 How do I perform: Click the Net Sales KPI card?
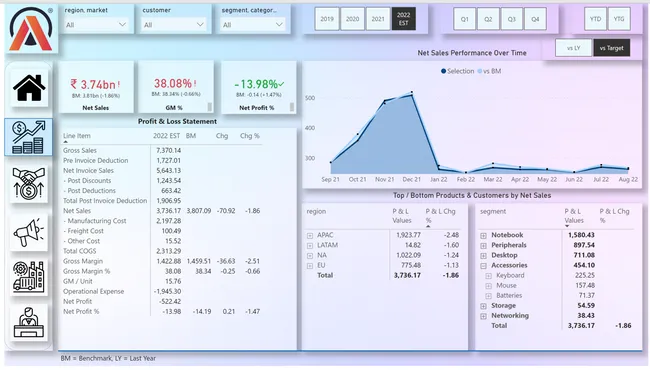[96, 87]
